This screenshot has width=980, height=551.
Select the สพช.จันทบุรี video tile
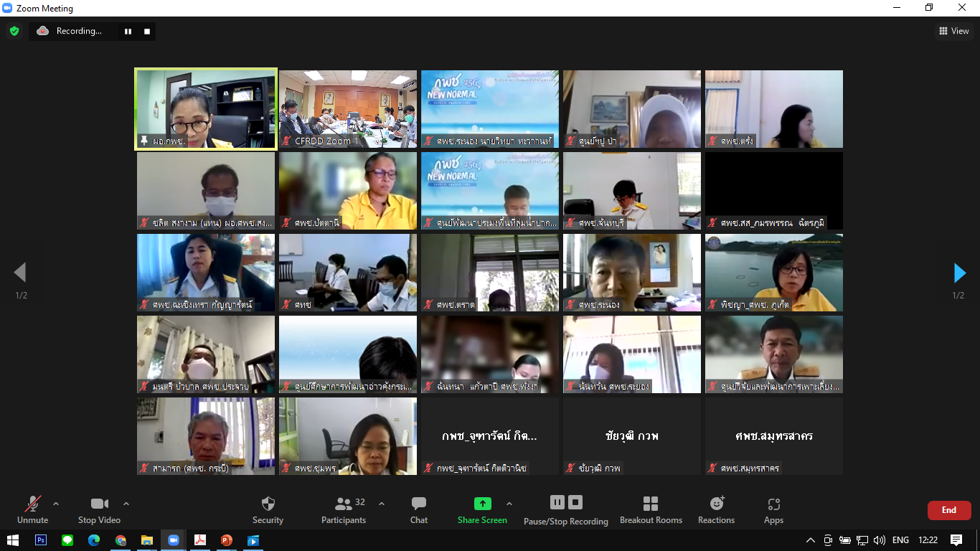click(x=632, y=191)
